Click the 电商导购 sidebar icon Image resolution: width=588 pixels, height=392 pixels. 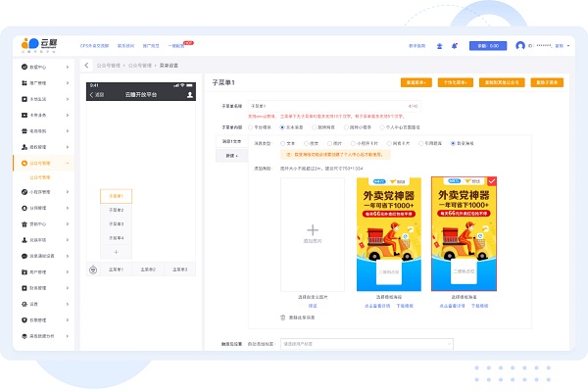pyautogui.click(x=25, y=129)
